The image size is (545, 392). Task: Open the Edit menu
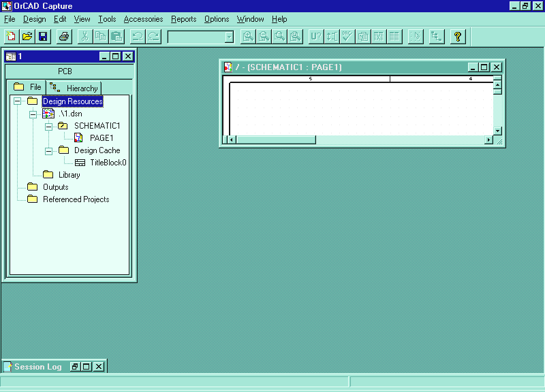coord(60,19)
